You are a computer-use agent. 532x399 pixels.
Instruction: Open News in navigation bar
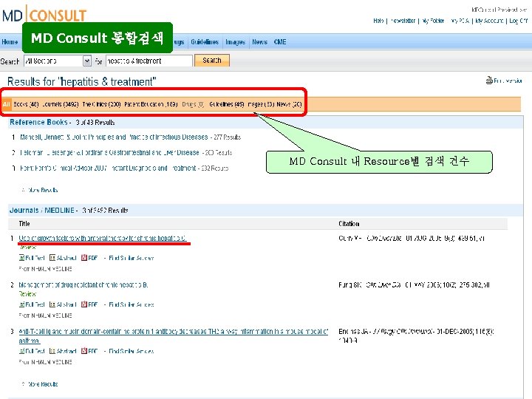(259, 42)
